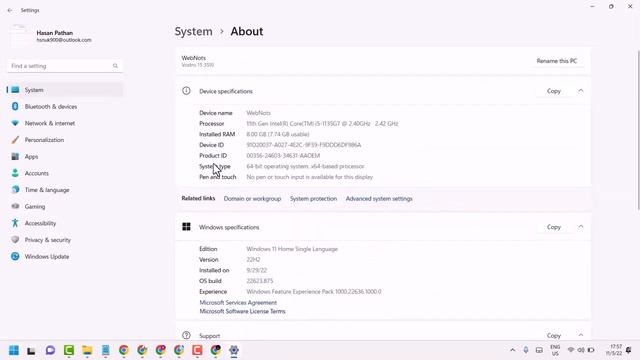Screen dimensions: 640x360
Task: Open the red Camtasia recorder taskbar icon
Action: [197, 350]
